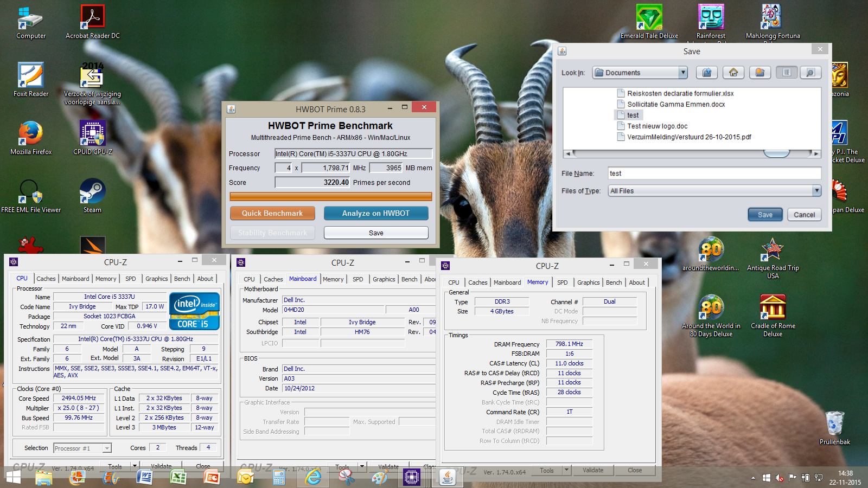Open Mozilla Firefox desktop icon

point(31,138)
